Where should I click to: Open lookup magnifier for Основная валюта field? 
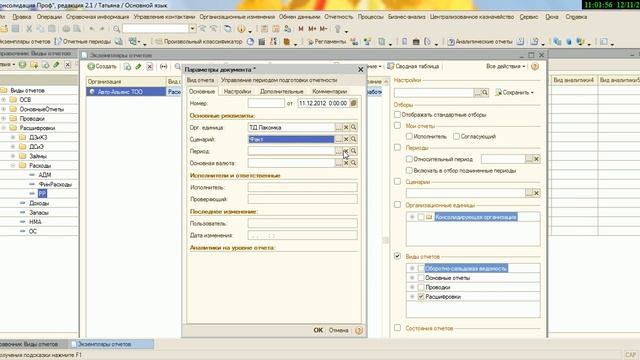pyautogui.click(x=354, y=163)
